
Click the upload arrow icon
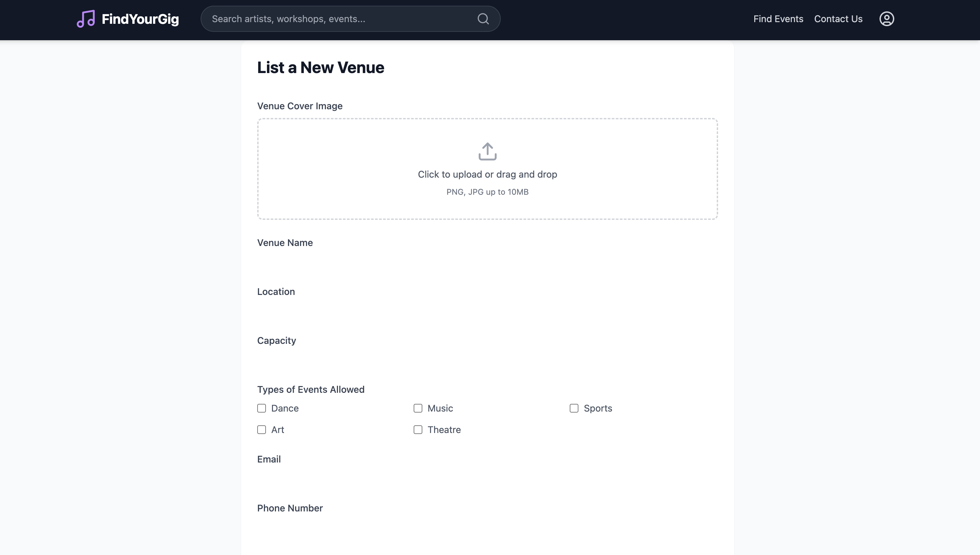[487, 151]
